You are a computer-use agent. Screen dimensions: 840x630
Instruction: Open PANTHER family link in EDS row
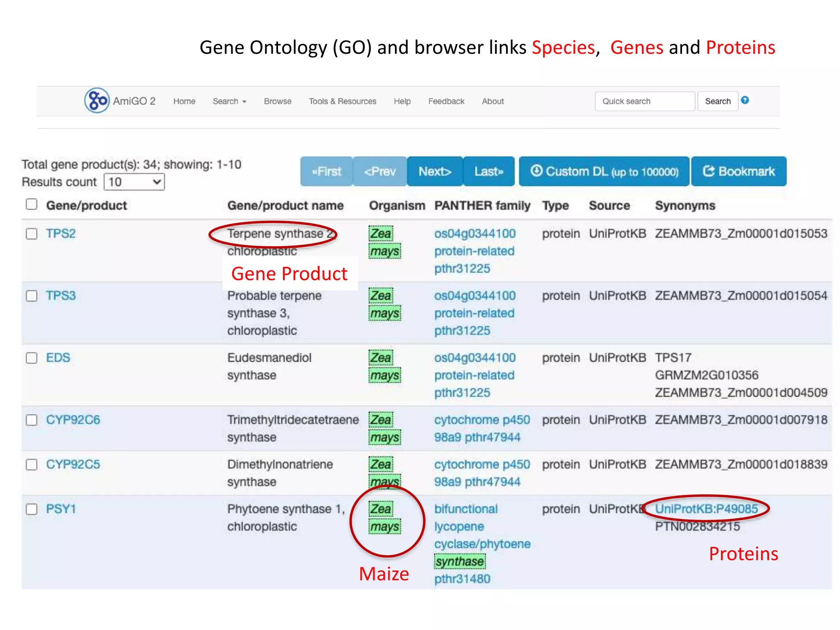(x=475, y=375)
